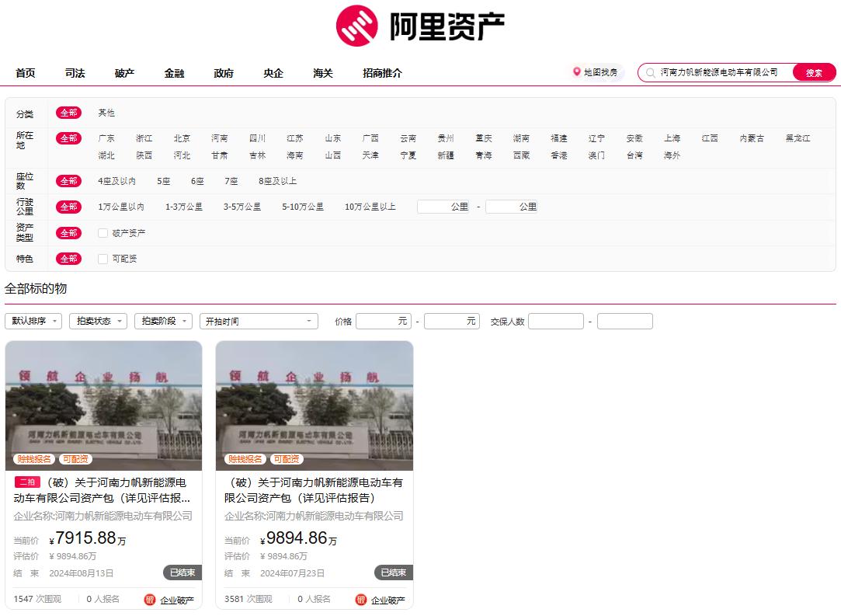Screen dimensions: 841x616
Task: Click the minimum price 元 input
Action: [384, 321]
